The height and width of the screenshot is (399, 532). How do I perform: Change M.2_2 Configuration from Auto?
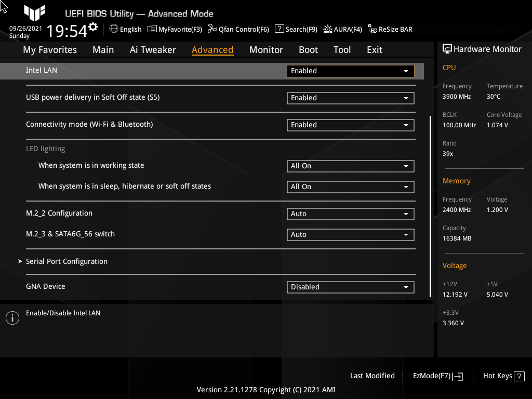pyautogui.click(x=350, y=214)
